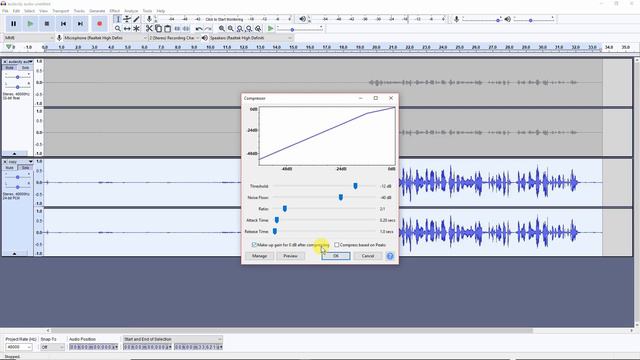Click Fit Project to Width icon

[249, 29]
